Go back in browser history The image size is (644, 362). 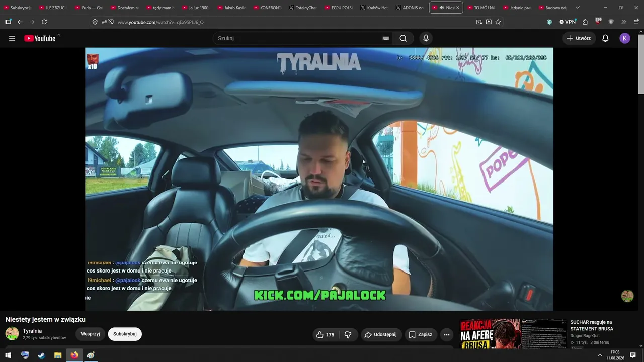click(x=20, y=22)
